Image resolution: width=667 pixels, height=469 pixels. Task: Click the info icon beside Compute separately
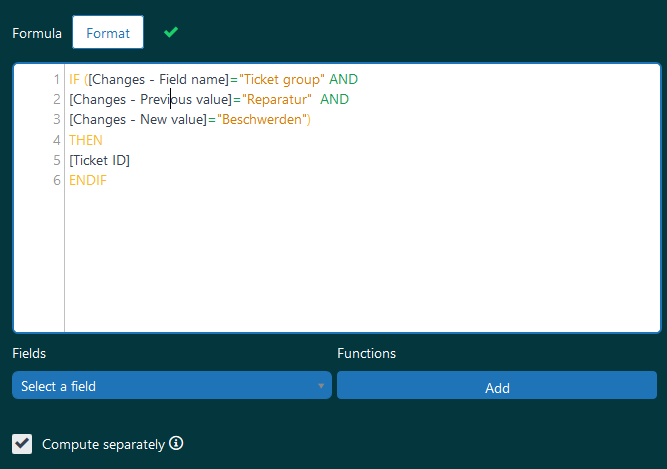pos(176,443)
